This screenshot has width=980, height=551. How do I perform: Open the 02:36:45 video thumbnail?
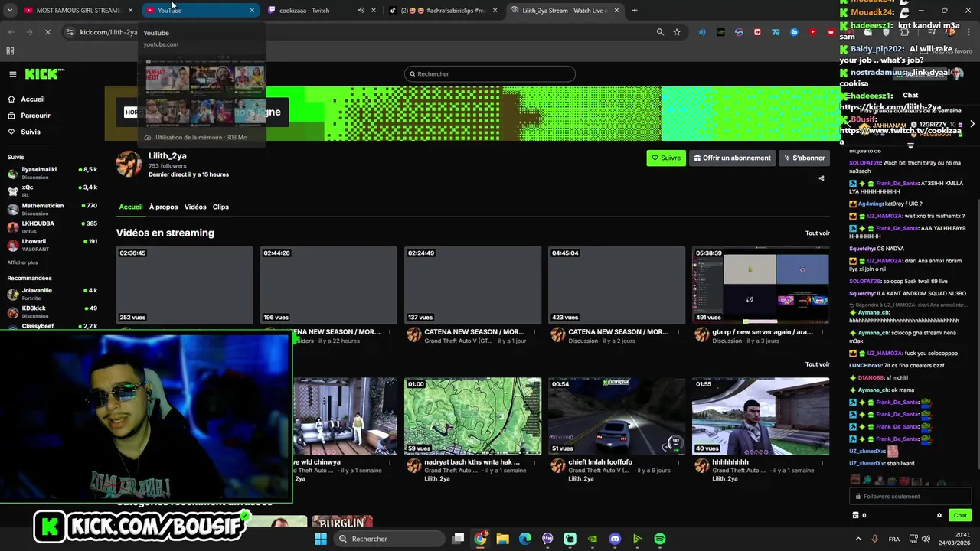click(x=185, y=285)
